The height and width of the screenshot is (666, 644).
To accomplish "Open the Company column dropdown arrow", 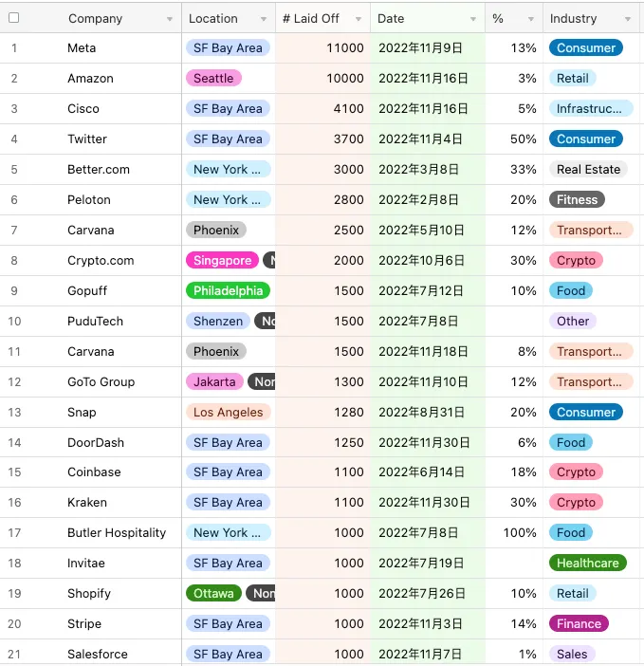I will pyautogui.click(x=170, y=19).
